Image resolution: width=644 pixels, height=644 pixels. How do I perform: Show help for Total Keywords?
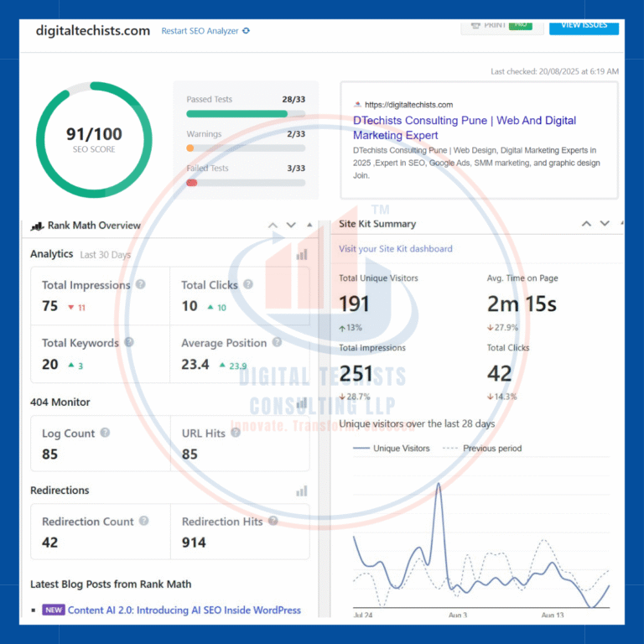coord(129,342)
